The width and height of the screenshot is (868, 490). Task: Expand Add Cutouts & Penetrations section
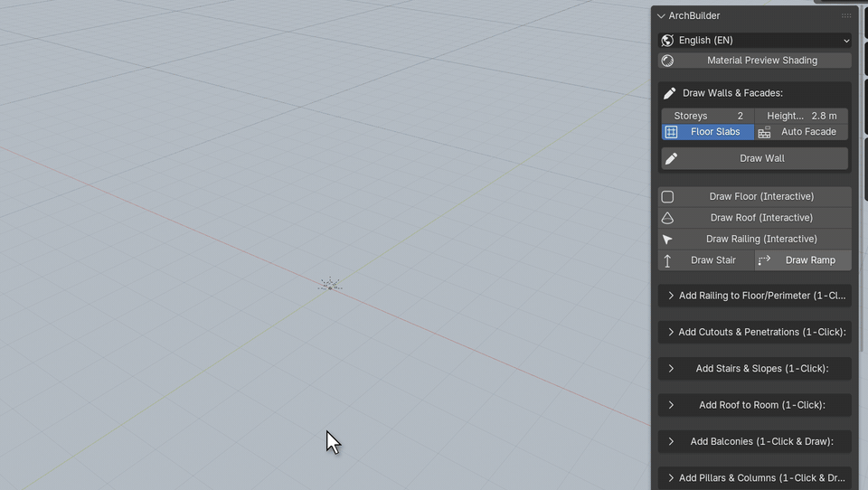click(x=754, y=332)
